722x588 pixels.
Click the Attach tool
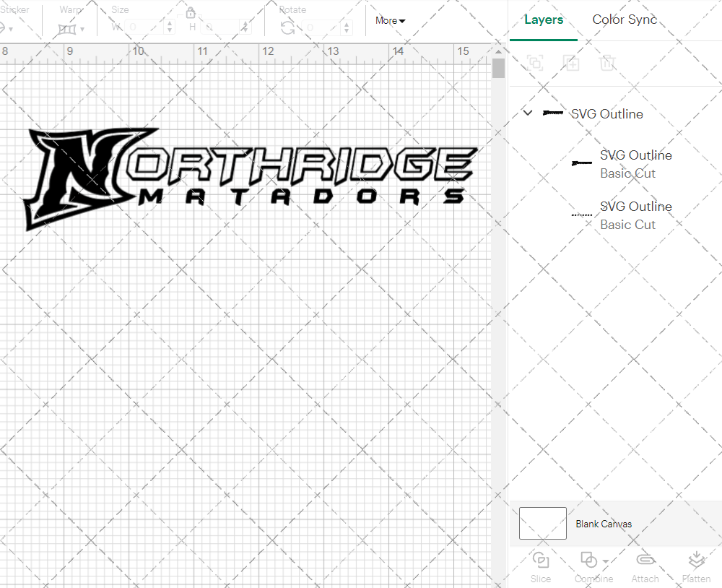pyautogui.click(x=645, y=567)
